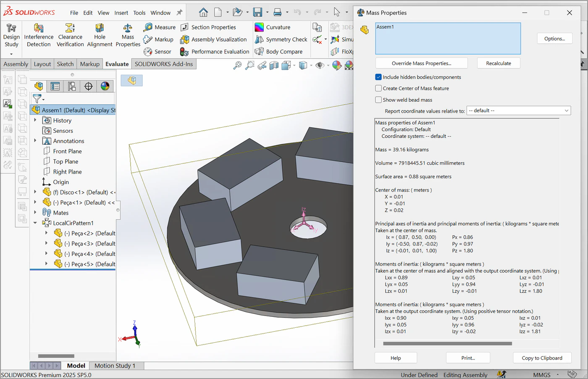
Task: Launch the Hole Alignment check
Action: coord(100,36)
